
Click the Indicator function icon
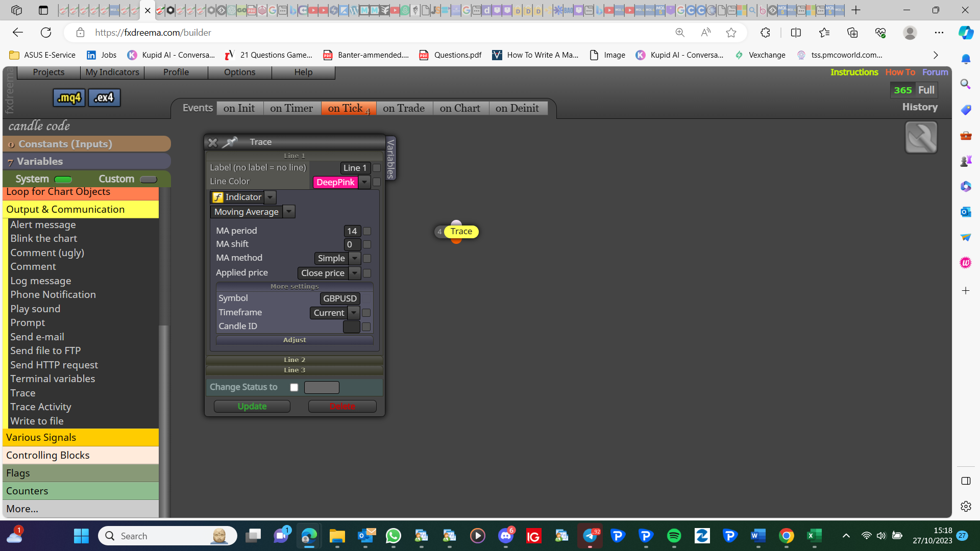tap(218, 197)
